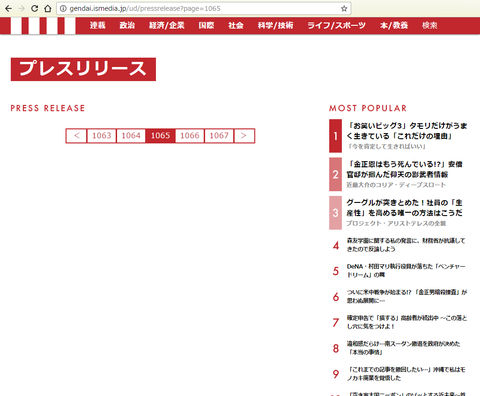
Task: Click the PRESS RELEASE heading text
Action: 48,108
